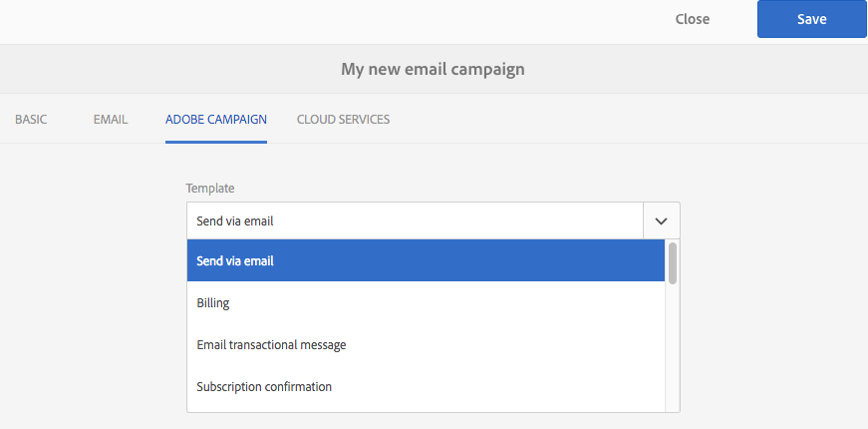Image resolution: width=868 pixels, height=429 pixels.
Task: Click the gray title bar beside heading
Action: pyautogui.click(x=698, y=69)
